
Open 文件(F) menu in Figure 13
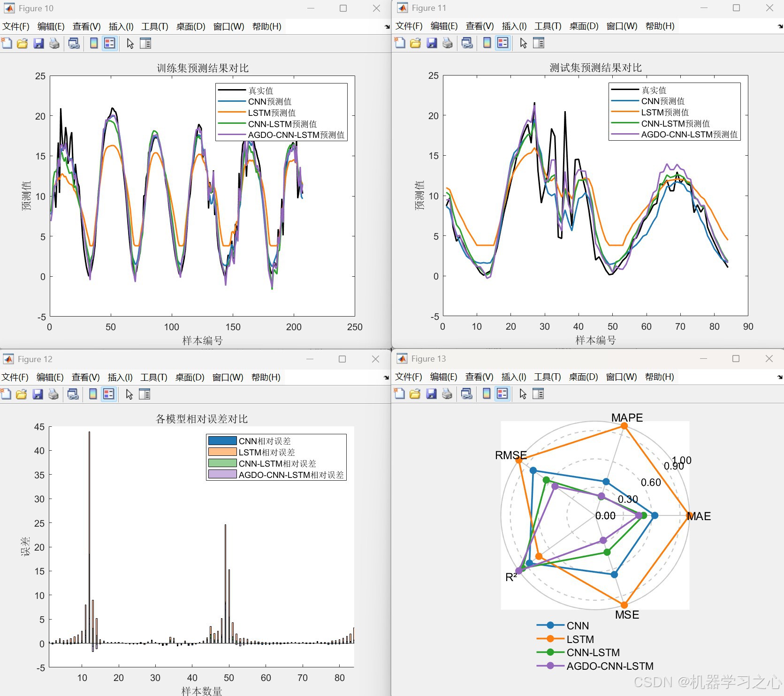tap(409, 377)
